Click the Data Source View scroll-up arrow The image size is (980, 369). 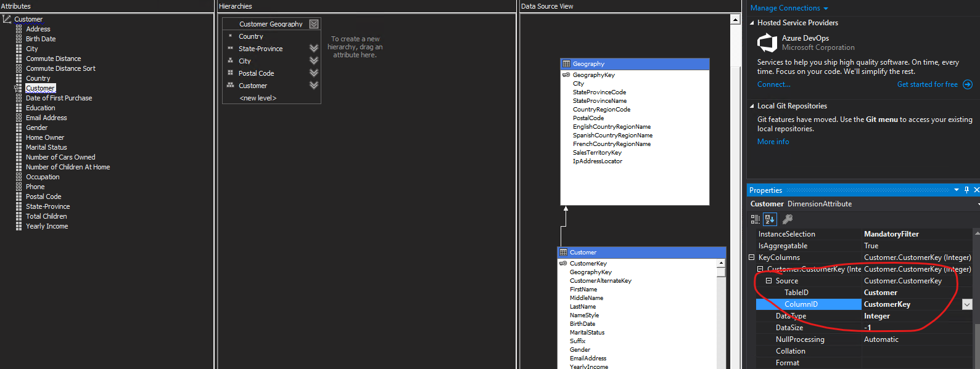click(735, 19)
